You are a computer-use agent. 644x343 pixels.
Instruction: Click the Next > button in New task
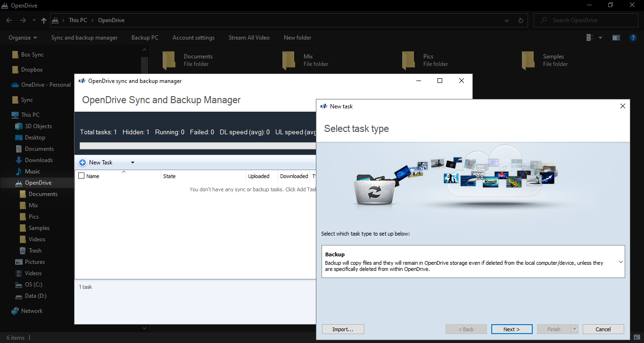tap(512, 329)
